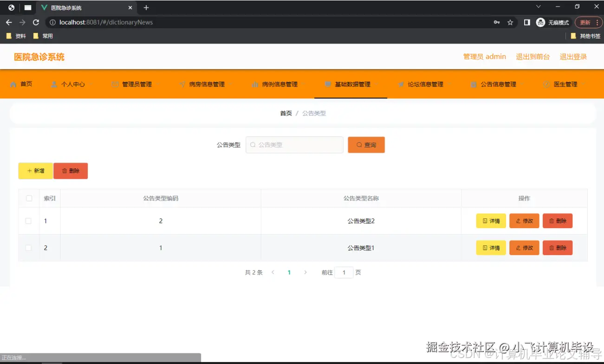Click 退出登录 to log out
The width and height of the screenshot is (604, 364).
pos(573,56)
